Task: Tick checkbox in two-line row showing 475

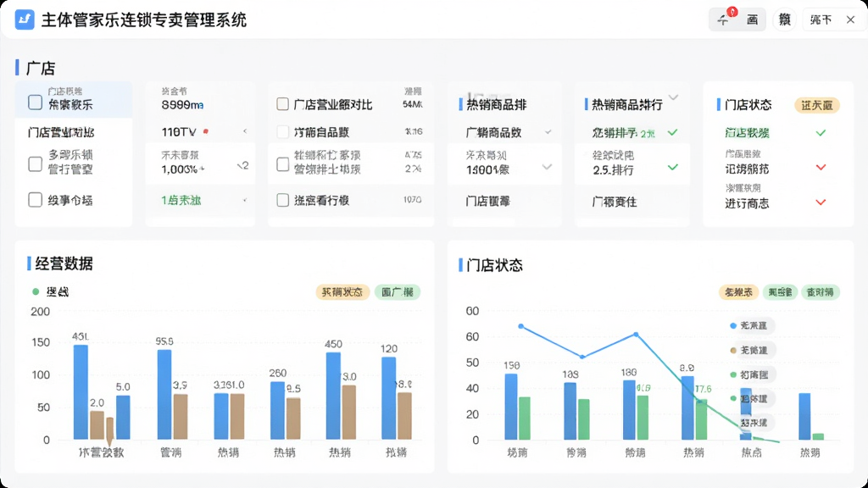Action: (x=282, y=164)
